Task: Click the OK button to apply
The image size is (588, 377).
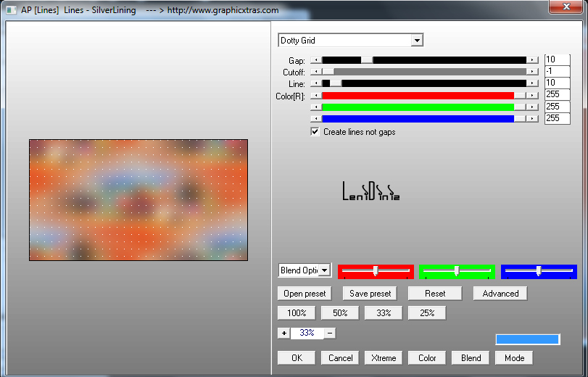Action: pyautogui.click(x=297, y=357)
